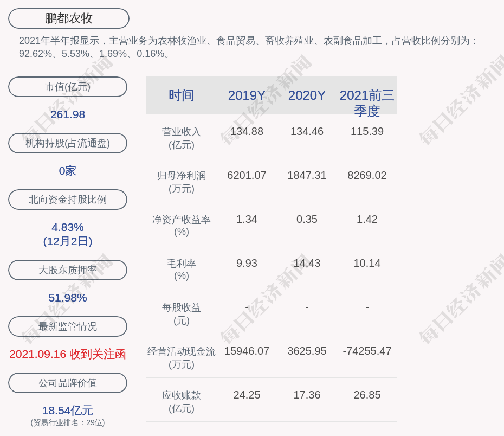Select the 2019Y column header

pyautogui.click(x=247, y=95)
